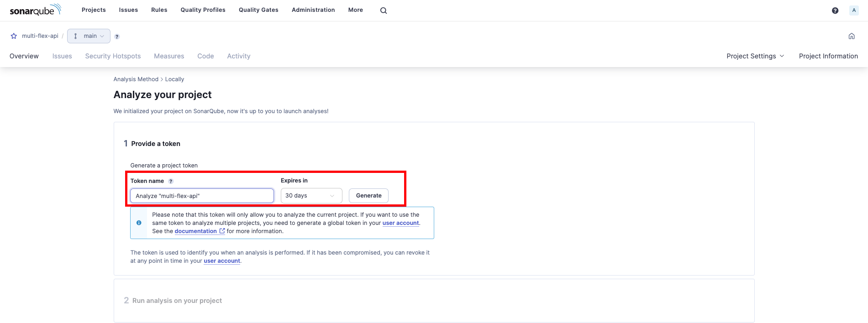Click the branch help icon next to main
Image resolution: width=868 pixels, height=323 pixels.
click(117, 36)
